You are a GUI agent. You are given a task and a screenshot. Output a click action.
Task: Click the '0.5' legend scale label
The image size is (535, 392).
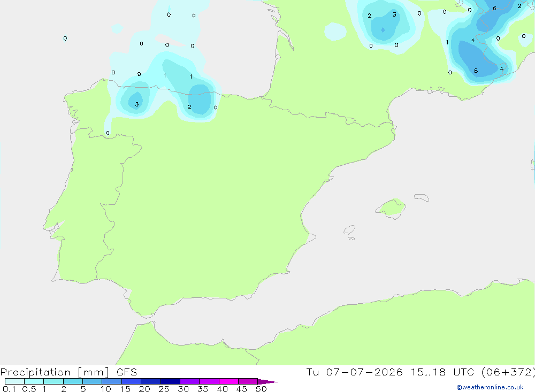point(29,389)
